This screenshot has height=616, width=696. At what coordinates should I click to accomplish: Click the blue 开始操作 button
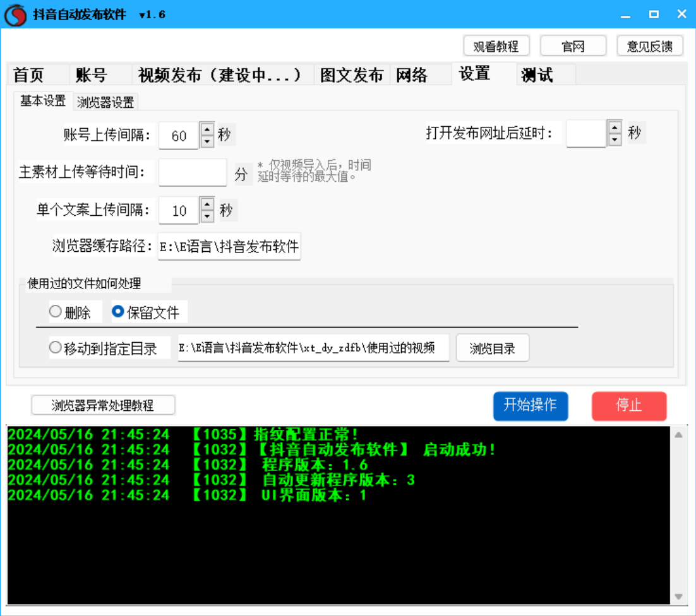531,405
